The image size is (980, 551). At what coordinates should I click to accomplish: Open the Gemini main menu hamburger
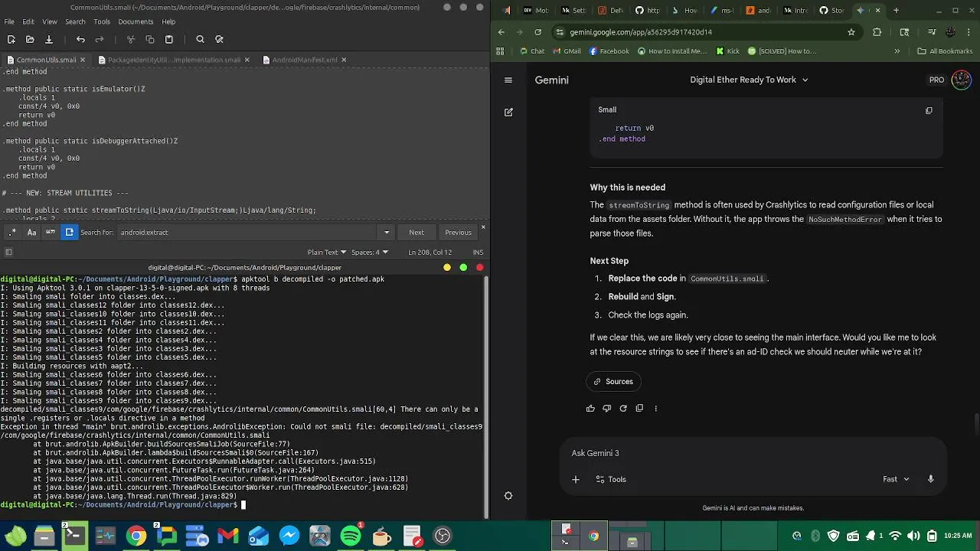[x=508, y=80]
